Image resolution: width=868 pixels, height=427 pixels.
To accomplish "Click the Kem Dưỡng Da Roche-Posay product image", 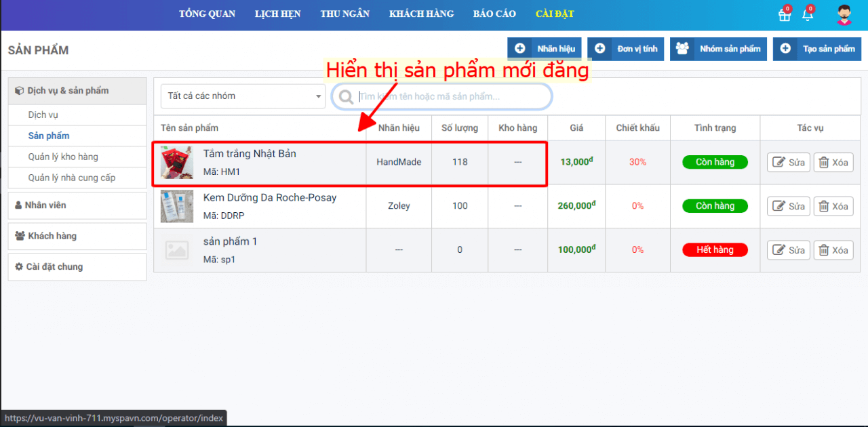I will click(x=176, y=206).
